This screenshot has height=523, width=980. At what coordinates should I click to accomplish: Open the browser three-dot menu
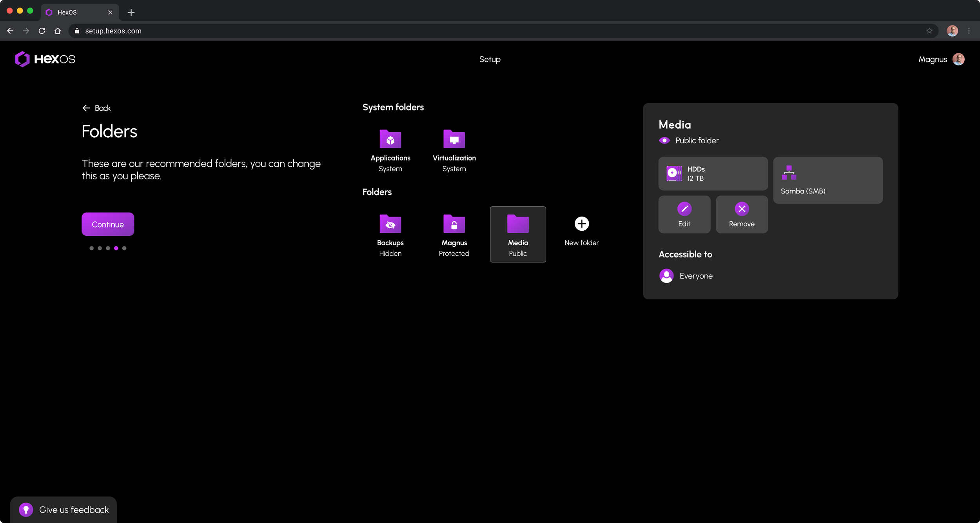coord(969,31)
